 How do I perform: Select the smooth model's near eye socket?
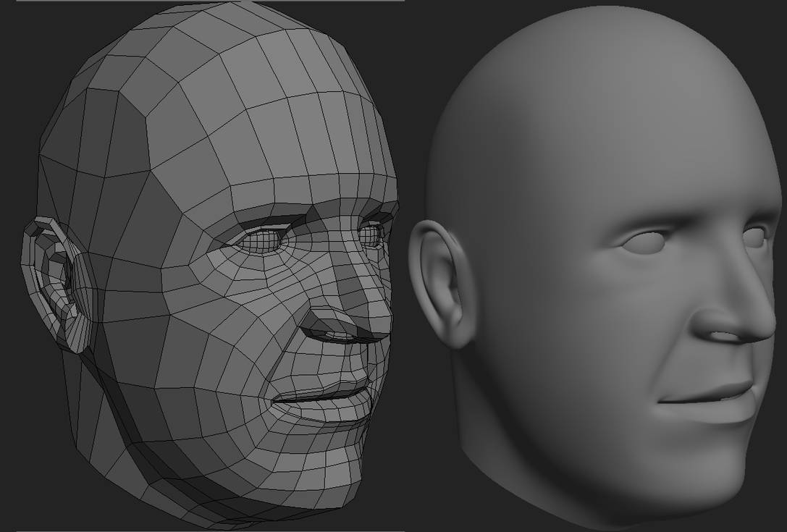(646, 242)
